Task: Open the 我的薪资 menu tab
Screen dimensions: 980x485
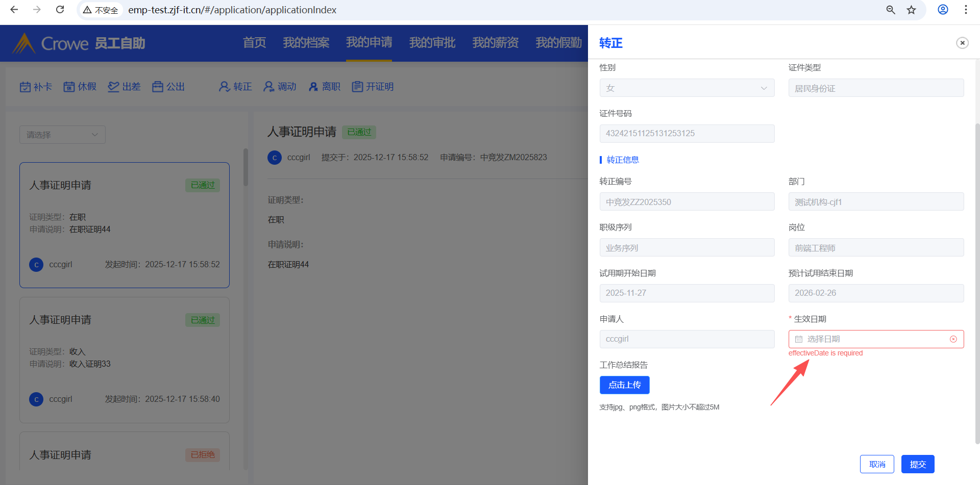Action: pyautogui.click(x=495, y=43)
